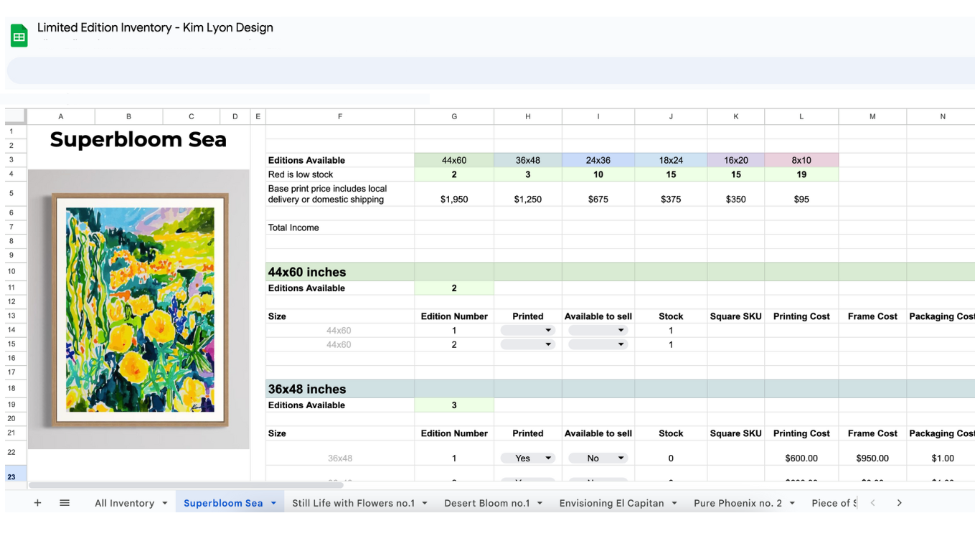Click the $675 price cell
The image size is (980, 551).
598,194
